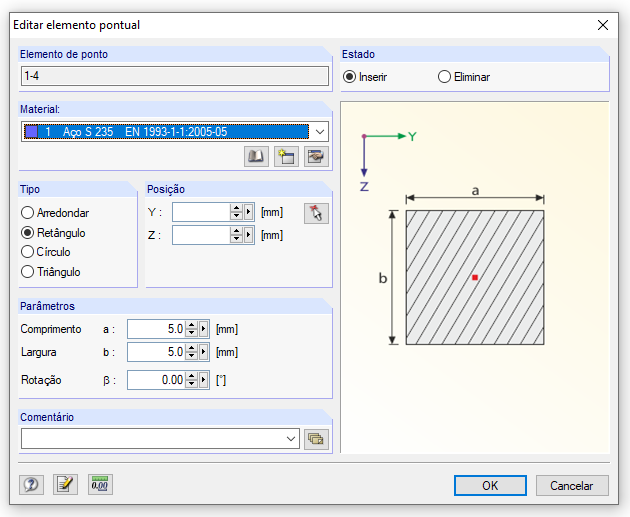
Task: Expand the Comentário dropdown arrow
Action: [x=291, y=439]
